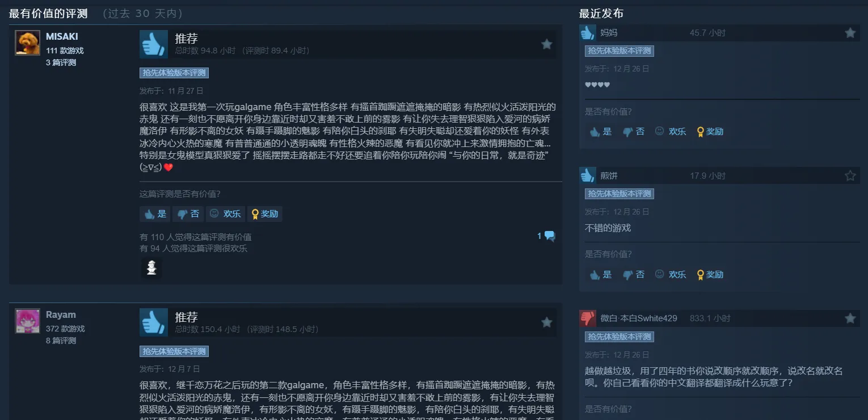The image size is (868, 420).
Task: Give 奖励 to MISAKI's review
Action: coord(265,214)
